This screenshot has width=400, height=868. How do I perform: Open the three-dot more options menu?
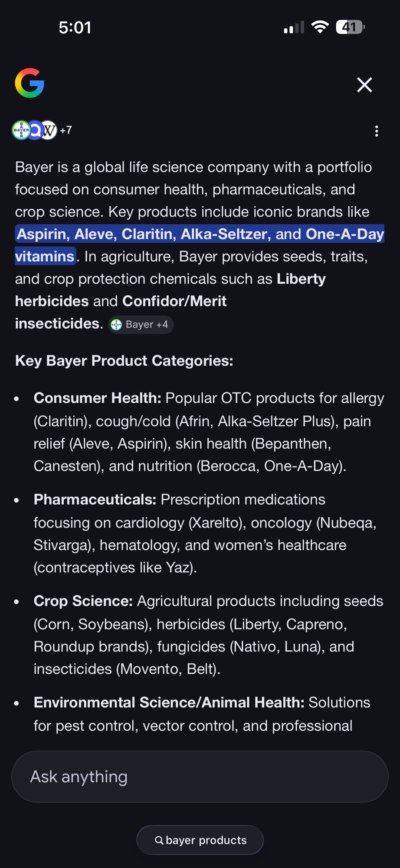(x=377, y=131)
